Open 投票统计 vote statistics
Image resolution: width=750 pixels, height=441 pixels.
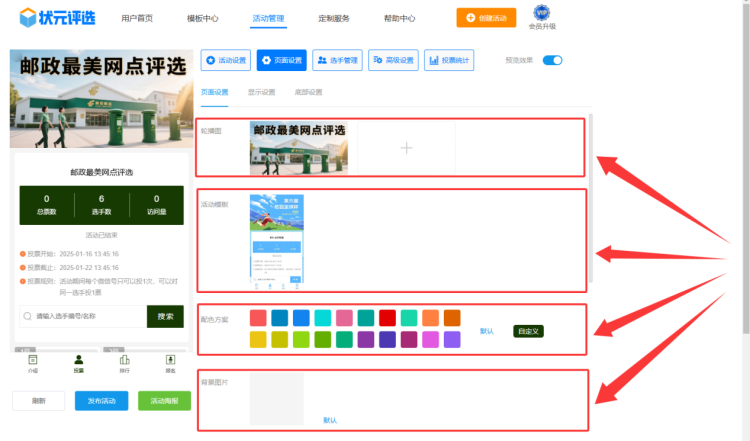coord(449,61)
